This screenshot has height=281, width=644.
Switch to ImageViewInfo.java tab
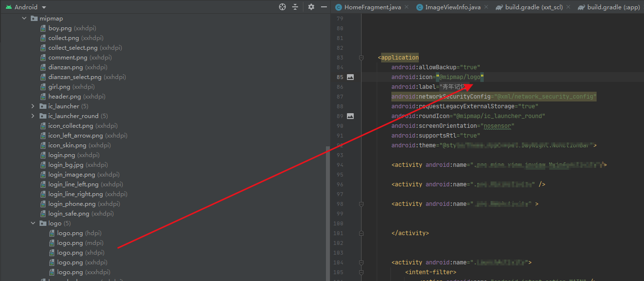click(x=453, y=7)
